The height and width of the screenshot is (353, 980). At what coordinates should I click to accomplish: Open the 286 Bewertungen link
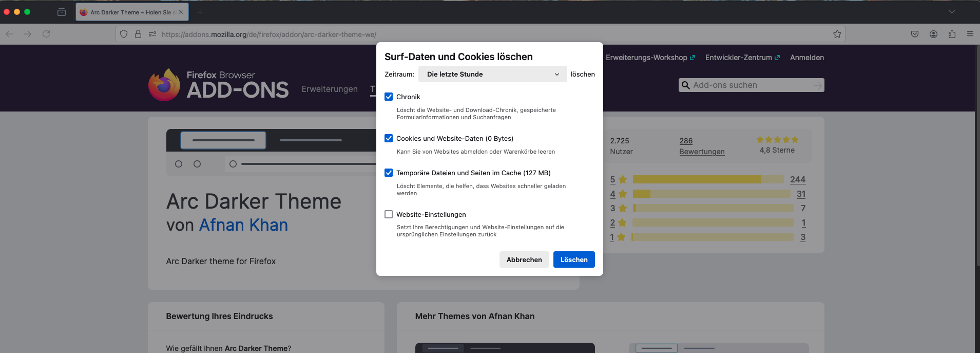(702, 146)
